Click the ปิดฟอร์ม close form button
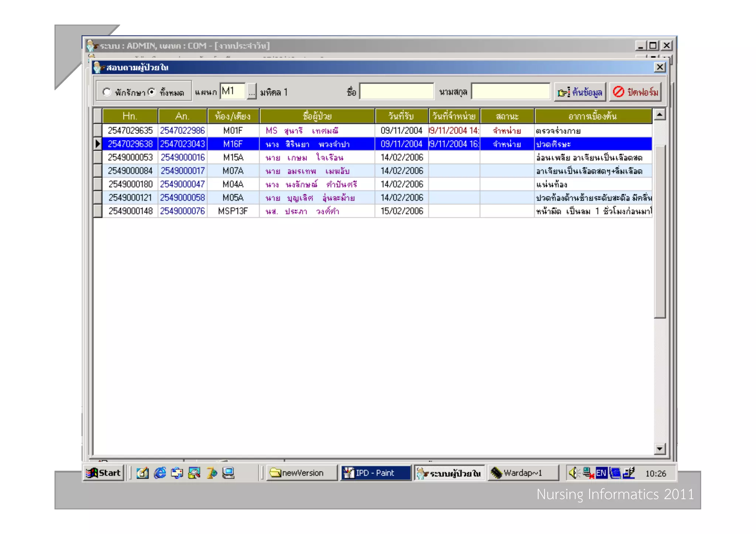This screenshot has height=534, width=756. pyautogui.click(x=635, y=92)
